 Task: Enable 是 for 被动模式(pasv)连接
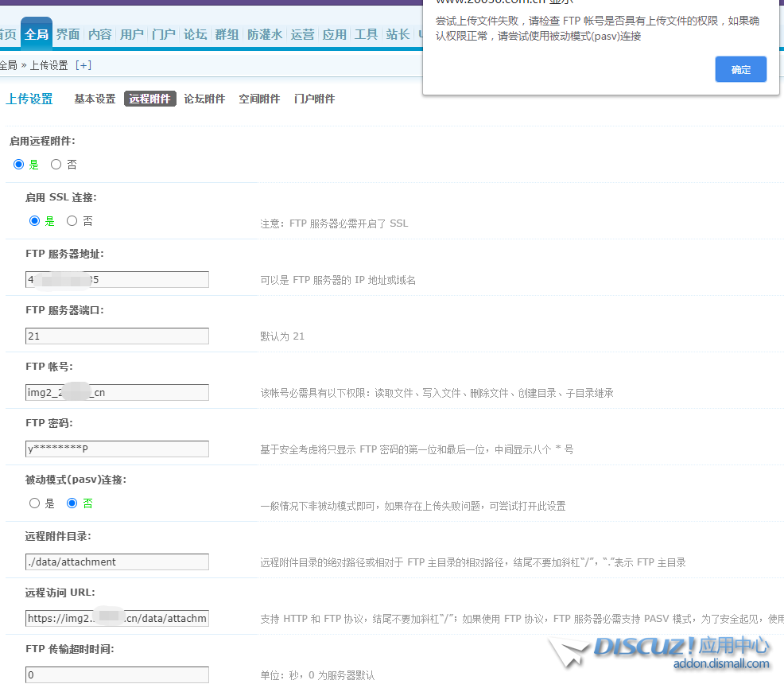click(34, 503)
